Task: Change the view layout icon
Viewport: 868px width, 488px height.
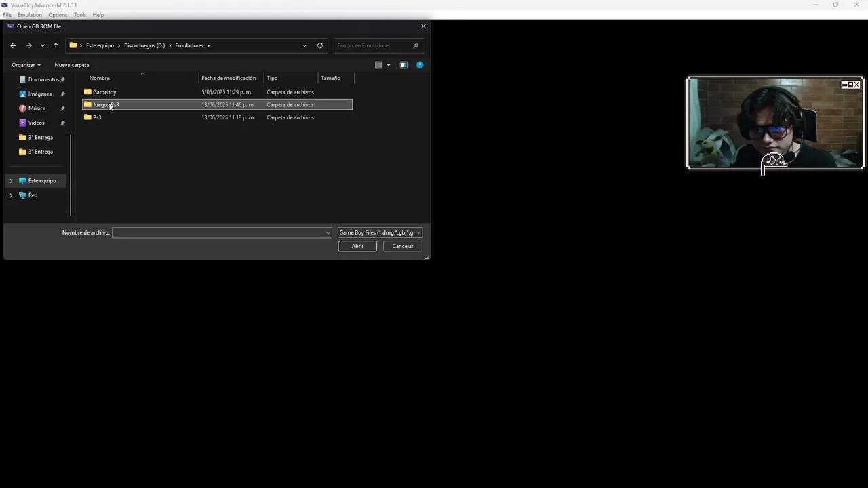Action: [x=379, y=65]
